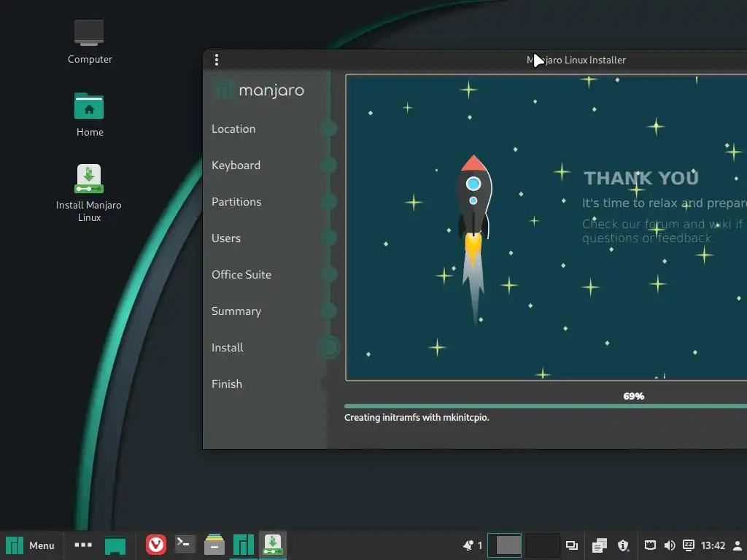
Task: Click the Manjaro Hello taskbar icon
Action: point(244,545)
